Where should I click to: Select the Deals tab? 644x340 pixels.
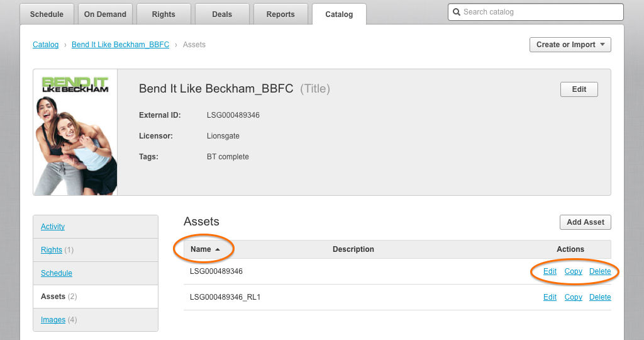coord(222,14)
